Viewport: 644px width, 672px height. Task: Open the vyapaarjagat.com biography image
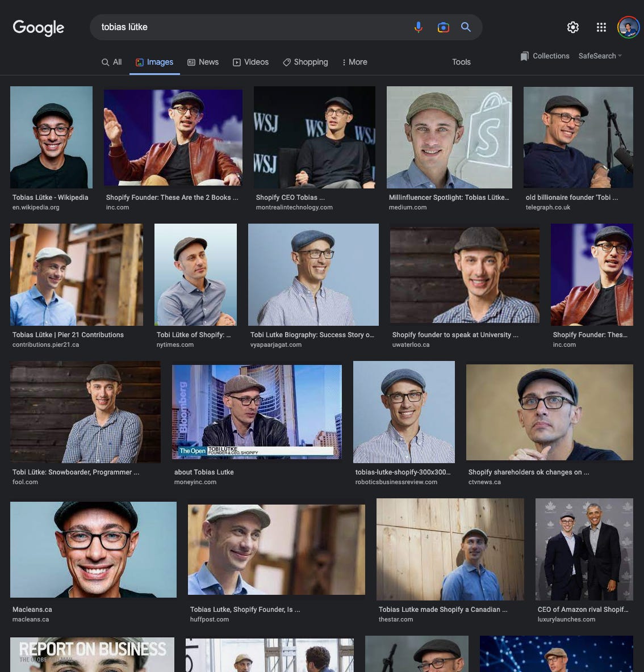pyautogui.click(x=313, y=275)
